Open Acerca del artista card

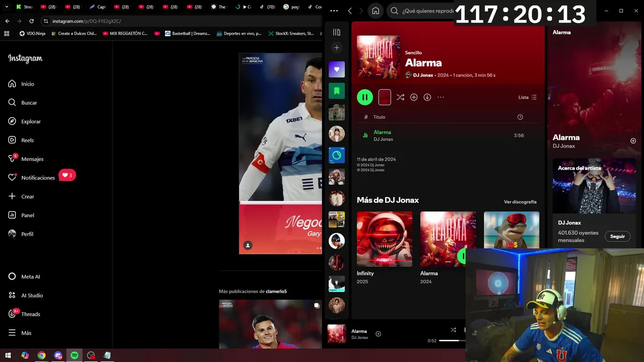594,203
